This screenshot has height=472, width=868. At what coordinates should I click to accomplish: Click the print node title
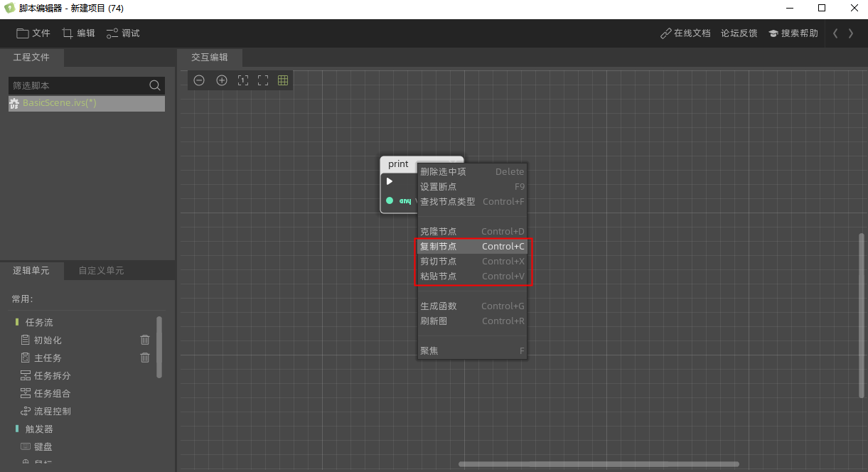click(398, 164)
